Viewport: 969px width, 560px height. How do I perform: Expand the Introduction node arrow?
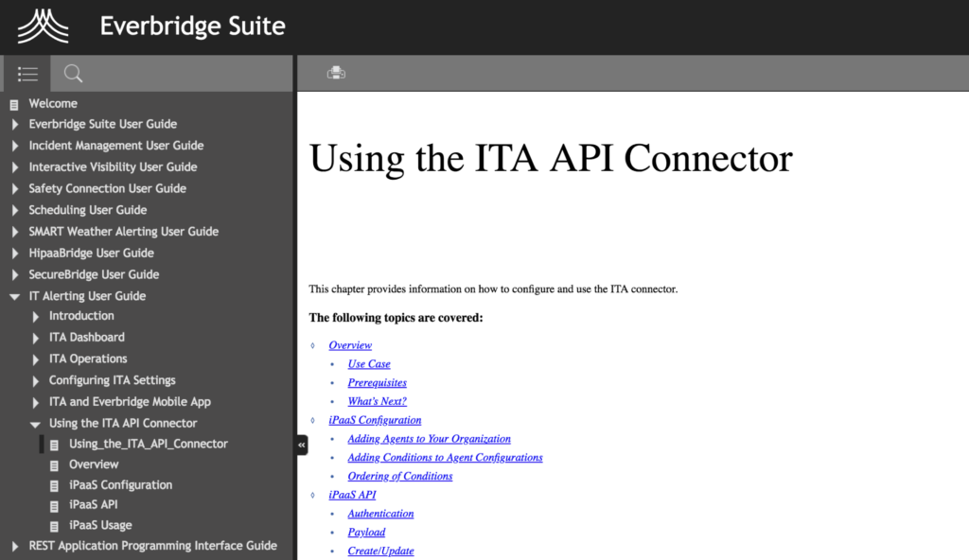(x=35, y=317)
